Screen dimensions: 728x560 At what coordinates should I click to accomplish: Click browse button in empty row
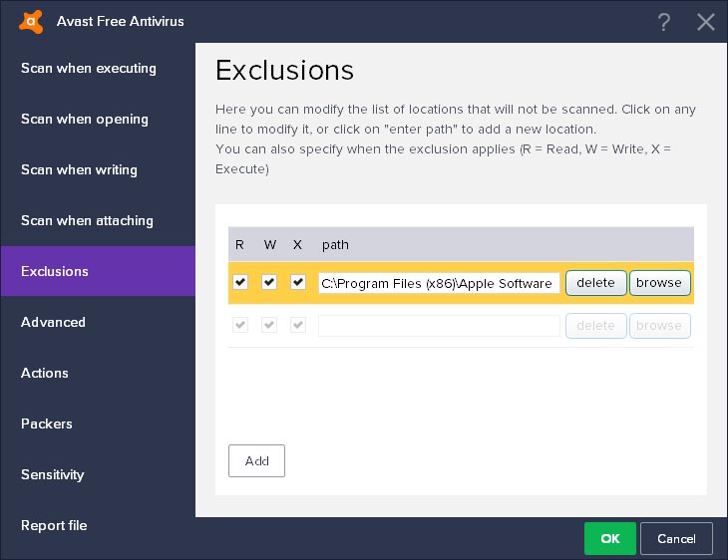(x=659, y=326)
